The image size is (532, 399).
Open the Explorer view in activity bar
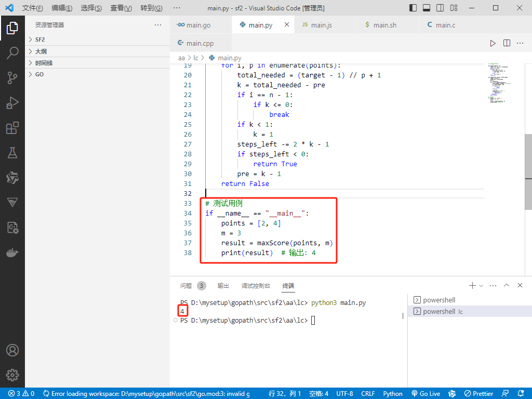[x=12, y=28]
